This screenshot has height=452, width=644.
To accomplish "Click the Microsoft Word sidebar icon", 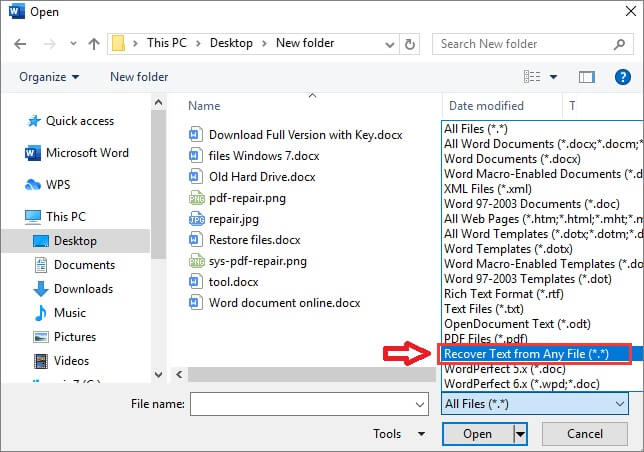I will tap(33, 153).
